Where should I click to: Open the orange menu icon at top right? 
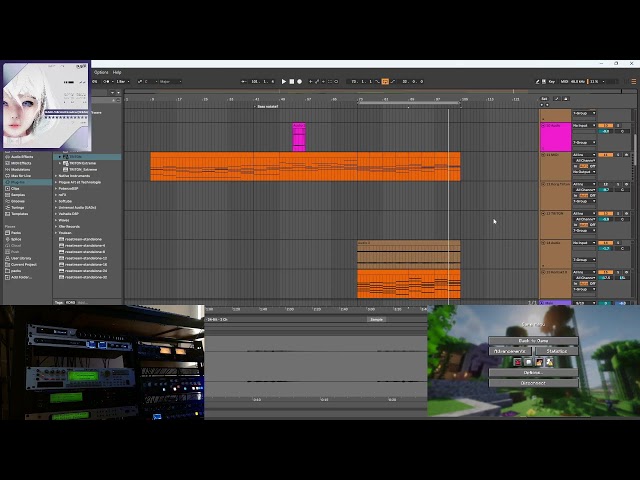pyautogui.click(x=633, y=82)
